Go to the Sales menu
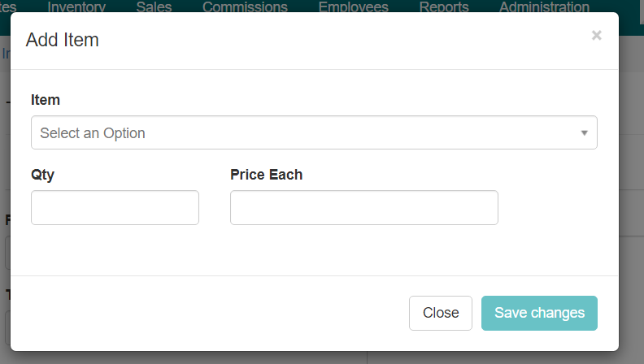644x364 pixels. pos(154,6)
